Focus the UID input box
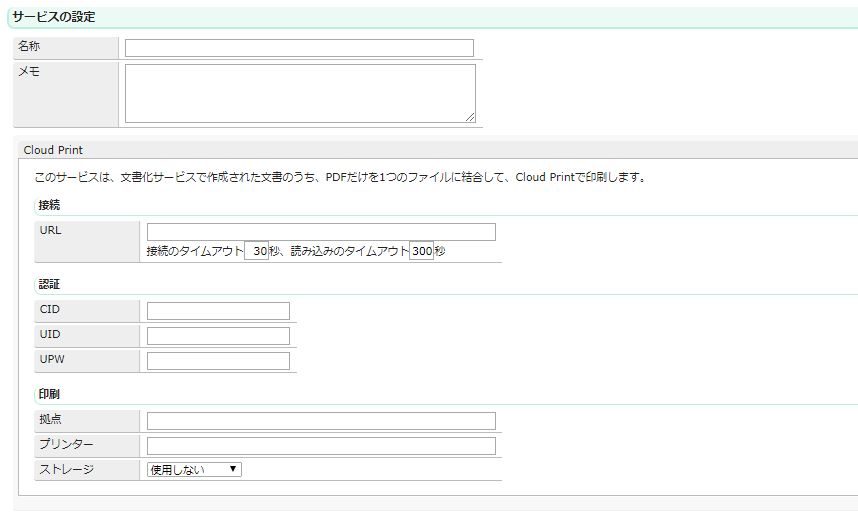 tap(218, 336)
